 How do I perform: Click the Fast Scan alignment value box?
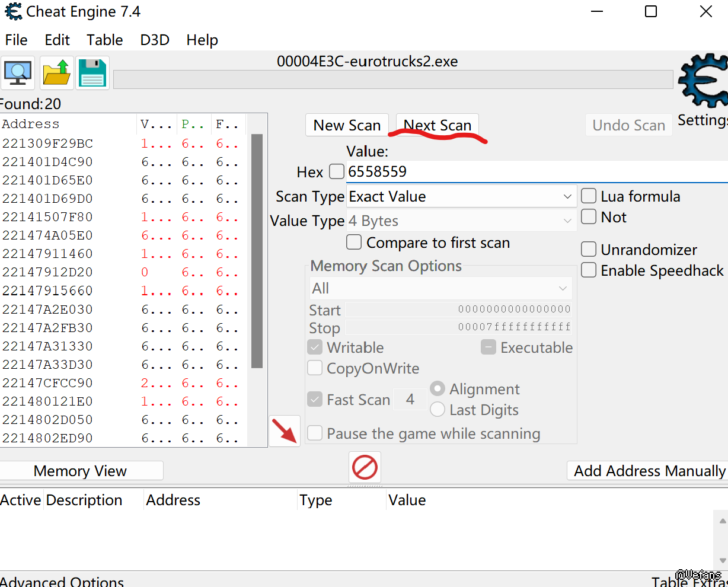tap(410, 400)
